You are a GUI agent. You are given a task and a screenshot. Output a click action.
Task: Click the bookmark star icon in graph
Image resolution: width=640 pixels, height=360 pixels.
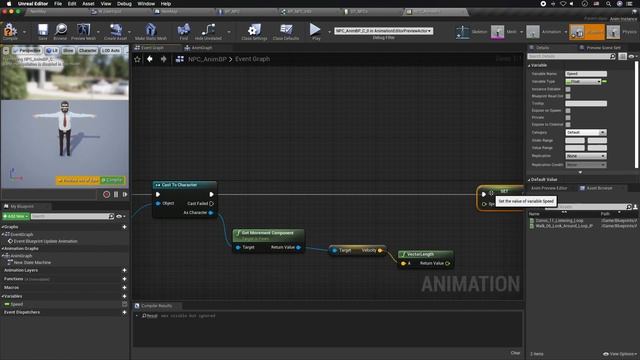click(138, 59)
